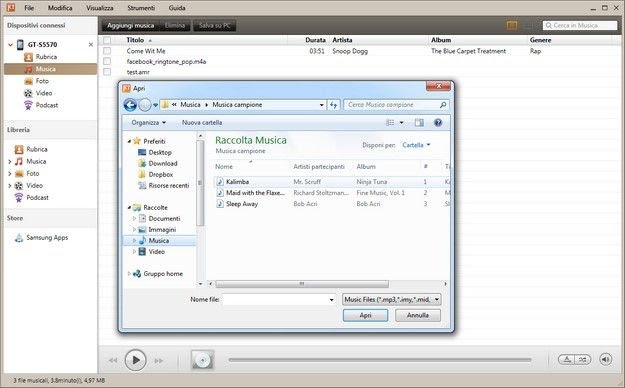Click Aggiungi musica button
The image size is (625, 388).
[130, 26]
